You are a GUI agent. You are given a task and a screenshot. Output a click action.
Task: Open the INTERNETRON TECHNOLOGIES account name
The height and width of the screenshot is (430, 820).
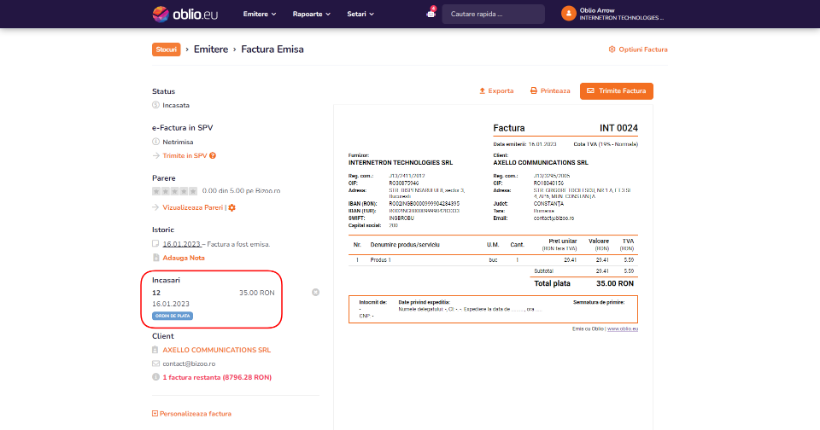621,18
